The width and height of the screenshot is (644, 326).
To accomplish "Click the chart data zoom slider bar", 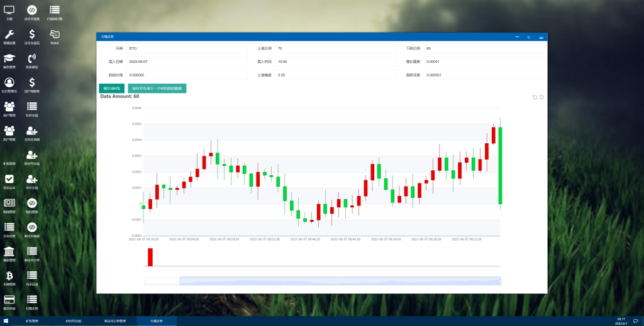I will click(x=340, y=281).
